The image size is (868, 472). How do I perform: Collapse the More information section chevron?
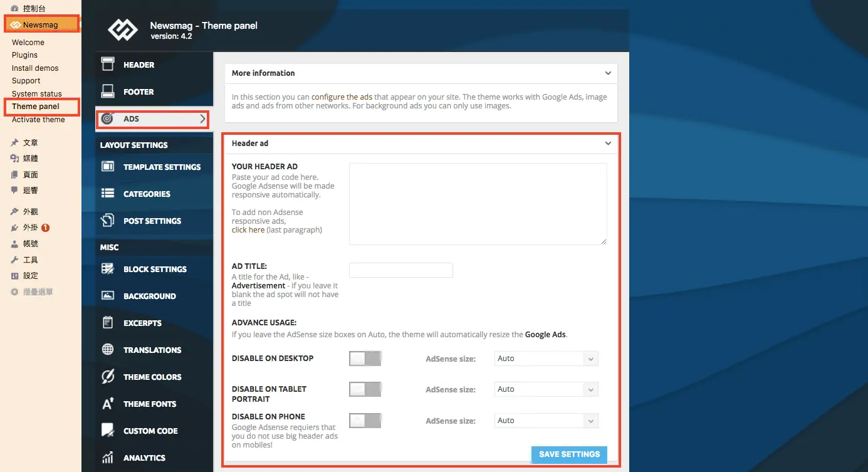608,73
